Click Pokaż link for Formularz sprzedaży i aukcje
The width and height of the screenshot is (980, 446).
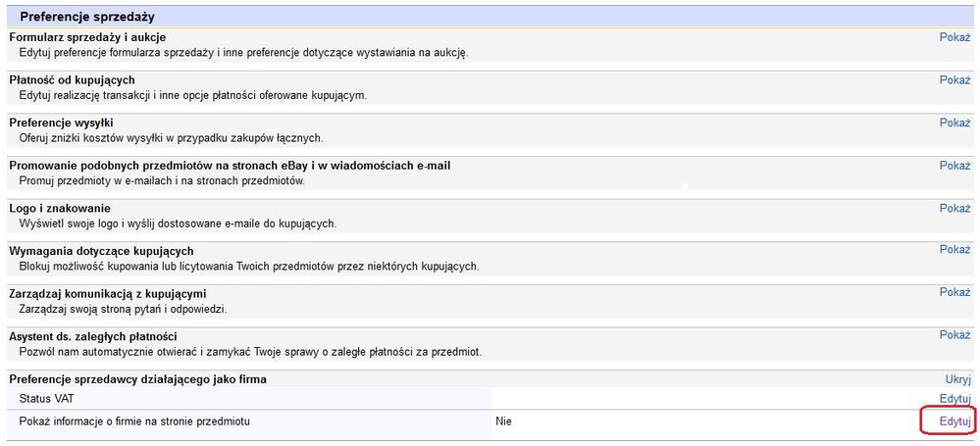click(x=954, y=37)
